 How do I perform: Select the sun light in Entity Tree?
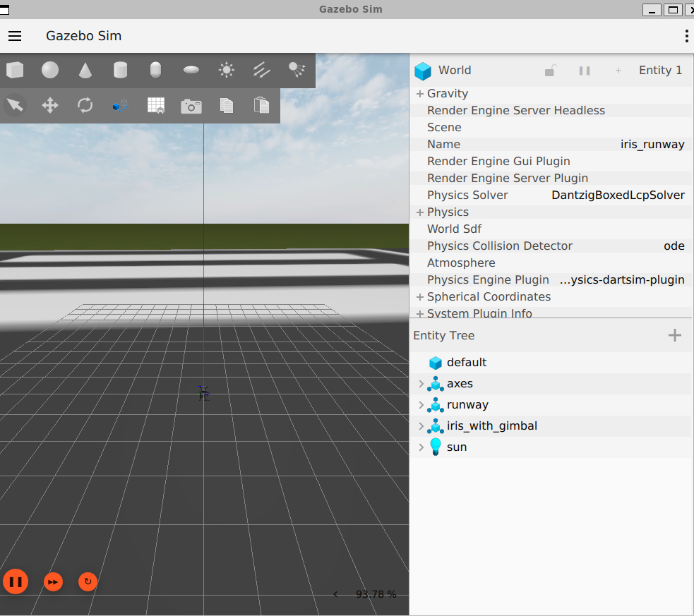coord(456,447)
